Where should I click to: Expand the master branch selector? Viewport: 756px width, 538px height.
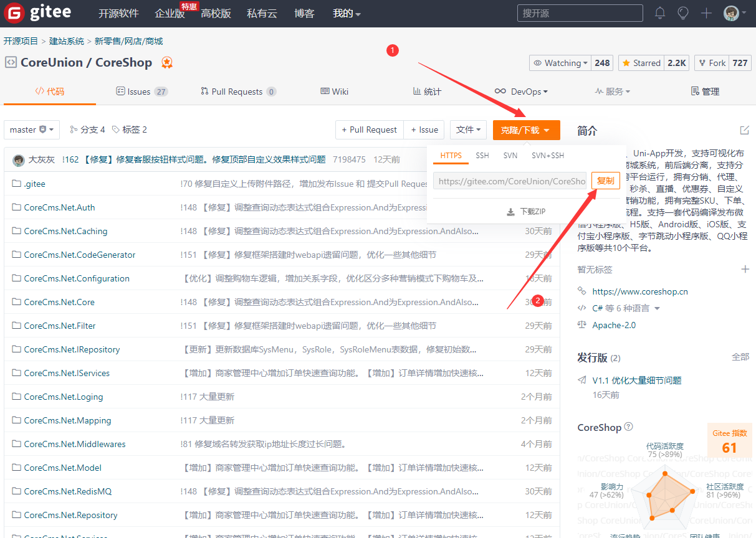tap(32, 130)
